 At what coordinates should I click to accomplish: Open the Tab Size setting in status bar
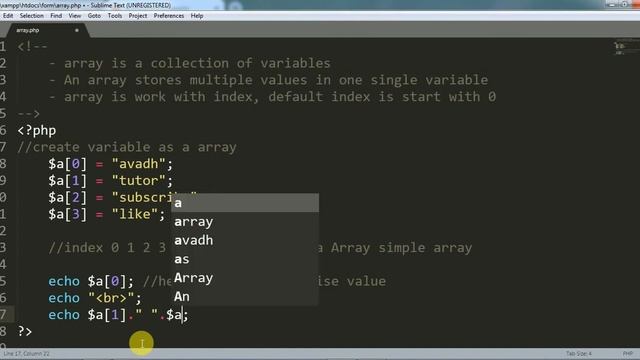pos(578,353)
